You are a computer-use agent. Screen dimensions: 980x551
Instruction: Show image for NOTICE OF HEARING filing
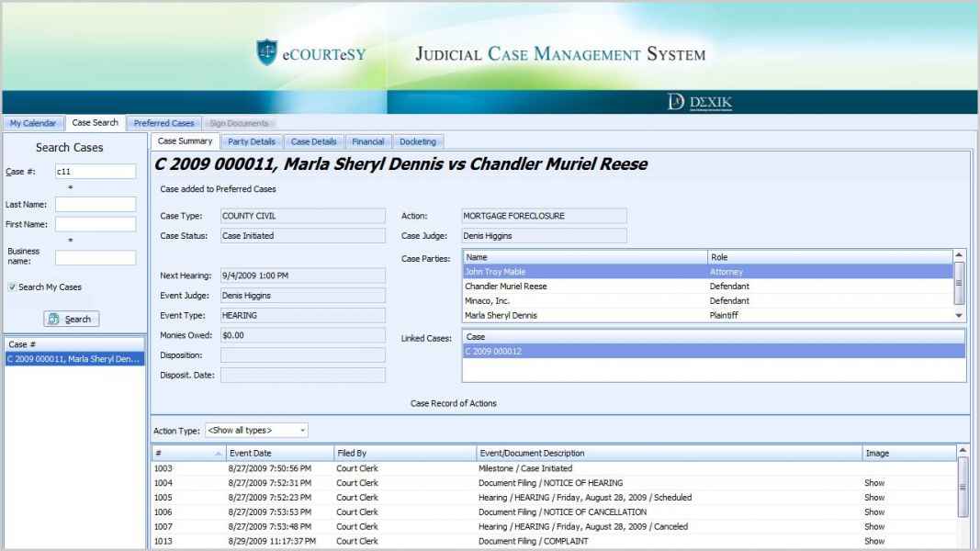[x=873, y=483]
